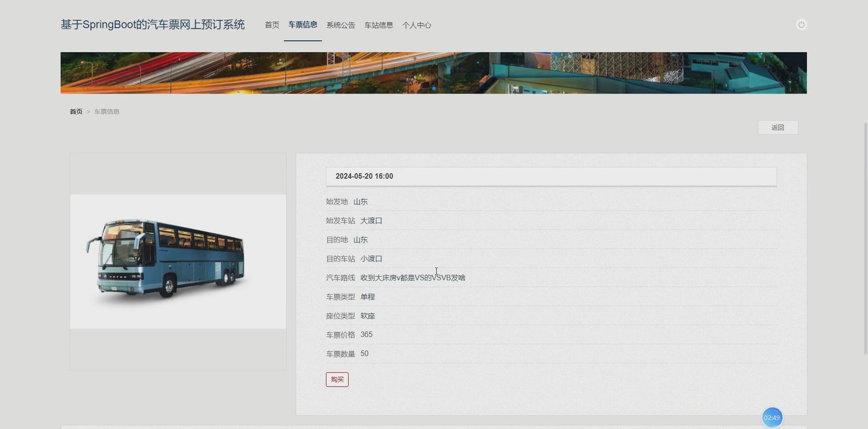Viewport: 868px width, 429px height.
Task: Click the 车票信息 breadcrumb text
Action: [x=107, y=111]
